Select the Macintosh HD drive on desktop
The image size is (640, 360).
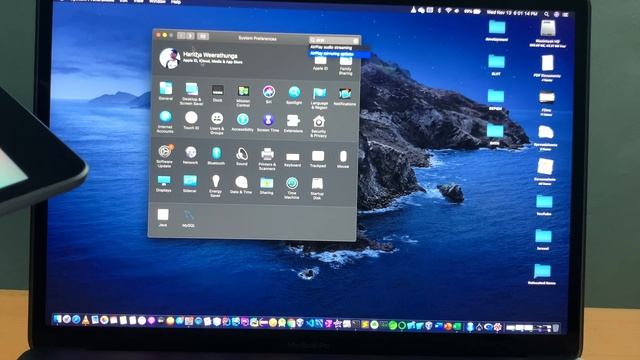[x=548, y=33]
